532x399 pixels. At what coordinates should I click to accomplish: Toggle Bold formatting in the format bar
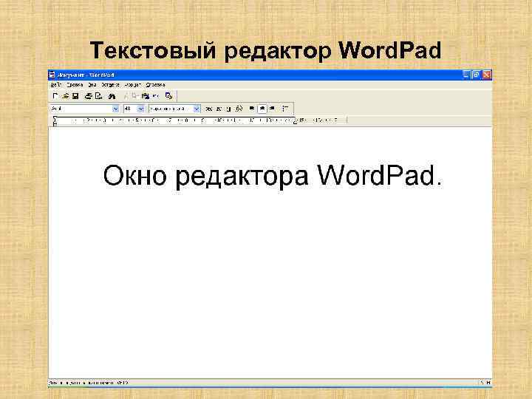coord(208,109)
